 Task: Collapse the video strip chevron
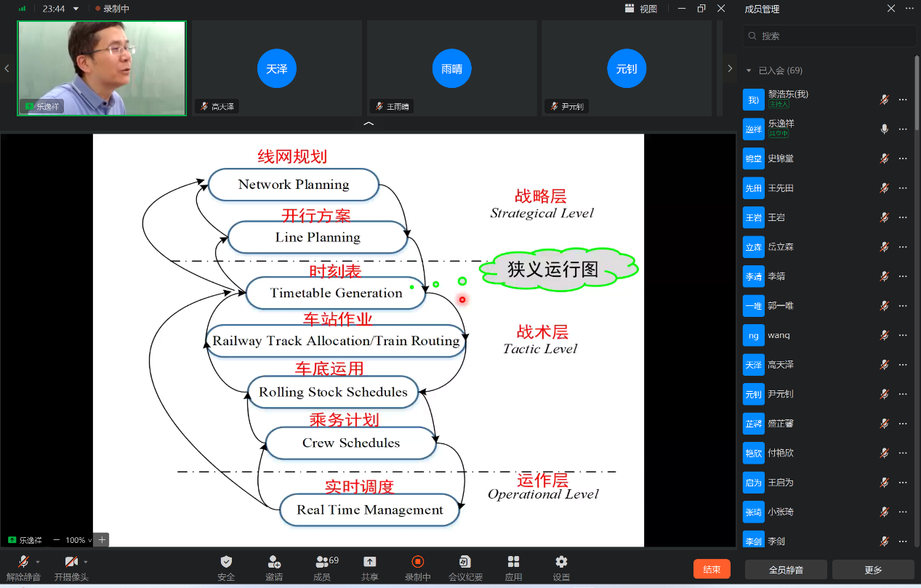pos(369,124)
